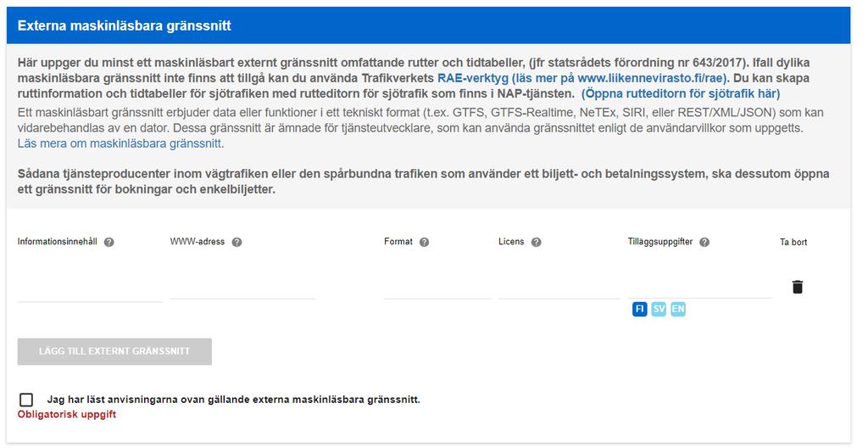The height and width of the screenshot is (448, 868).
Task: Select SV language tab
Action: coord(659,309)
